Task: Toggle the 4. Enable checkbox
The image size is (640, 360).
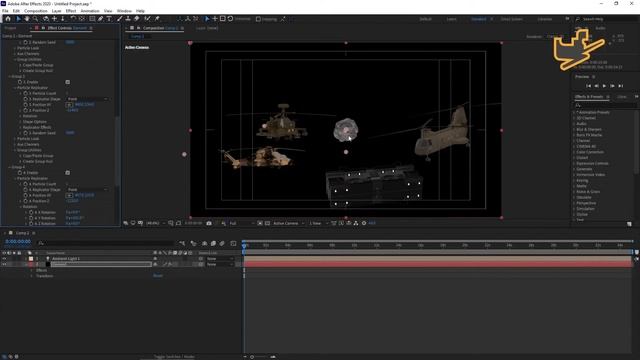Action: (68, 173)
